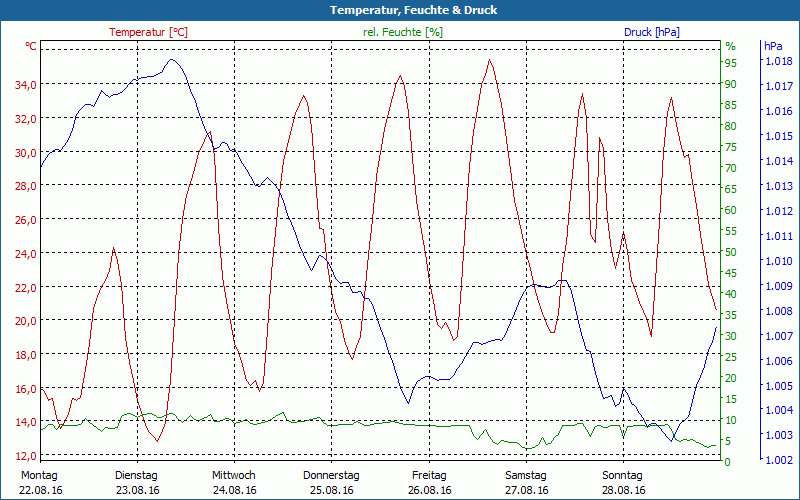The height and width of the screenshot is (500, 800).
Task: Pick the 'Donnerstag' day label on the time axis
Action: click(x=331, y=475)
